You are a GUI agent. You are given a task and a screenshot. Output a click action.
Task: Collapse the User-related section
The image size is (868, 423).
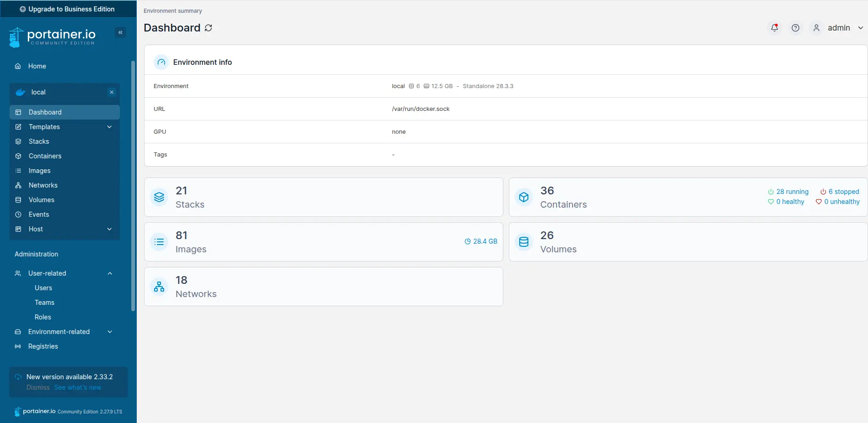(x=110, y=273)
